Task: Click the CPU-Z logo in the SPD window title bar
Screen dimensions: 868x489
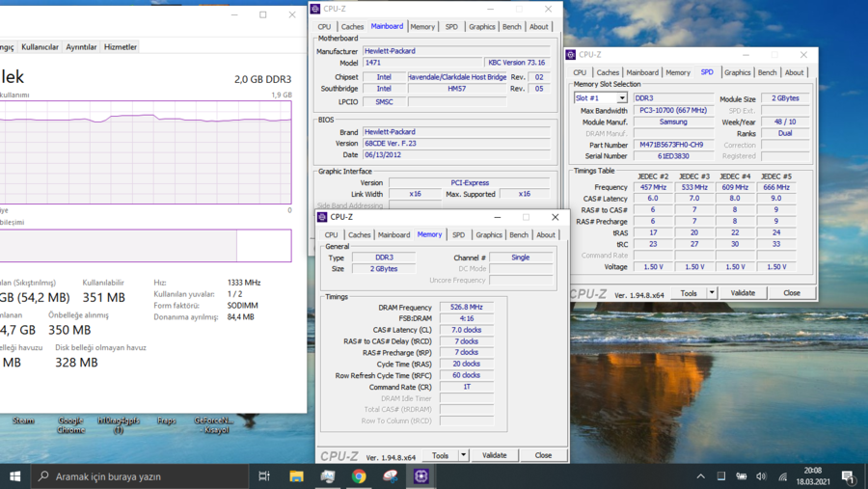Action: click(571, 55)
